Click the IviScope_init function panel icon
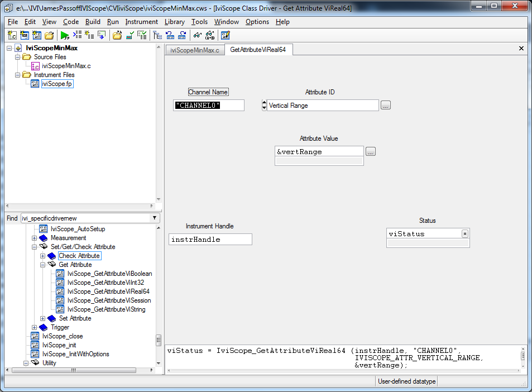This screenshot has height=392, width=532. point(35,345)
